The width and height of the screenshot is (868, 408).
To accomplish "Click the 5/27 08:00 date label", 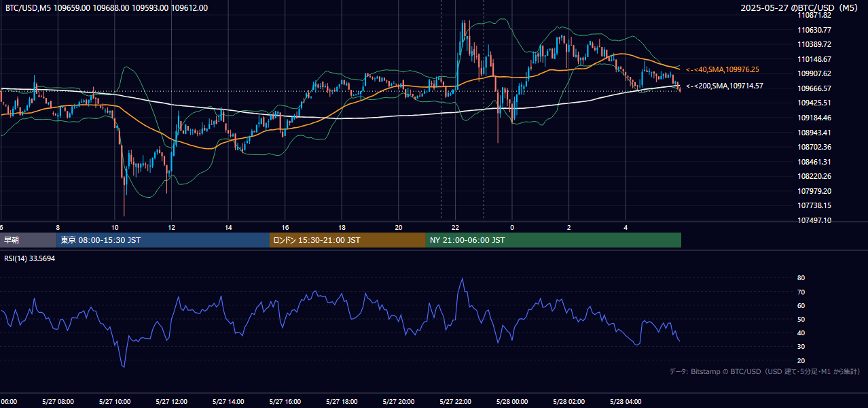I will point(58,402).
